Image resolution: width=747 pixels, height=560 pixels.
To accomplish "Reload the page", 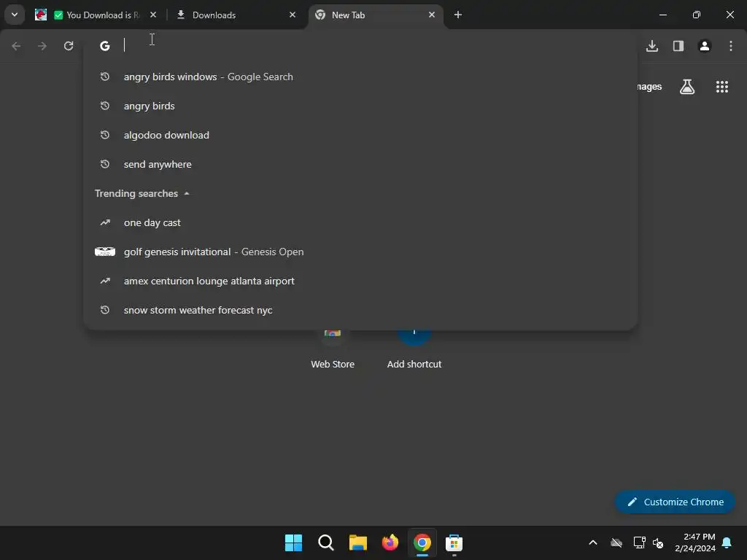I will 69,46.
